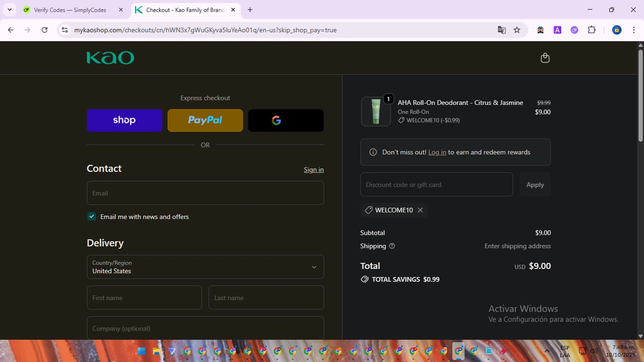Viewport: 644px width, 362px height.
Task: Click the Enter shipping address text
Action: [518, 246]
